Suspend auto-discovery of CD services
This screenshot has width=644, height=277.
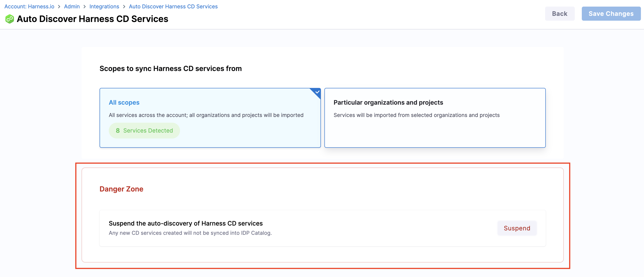coord(517,228)
